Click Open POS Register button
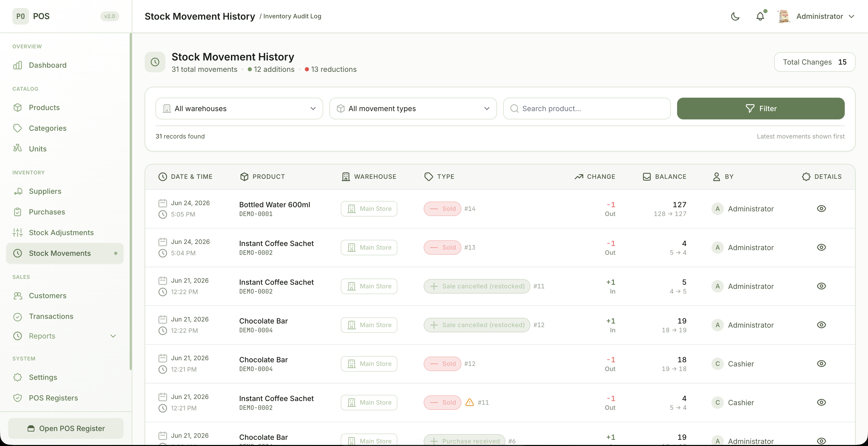The width and height of the screenshot is (868, 446). pos(66,428)
